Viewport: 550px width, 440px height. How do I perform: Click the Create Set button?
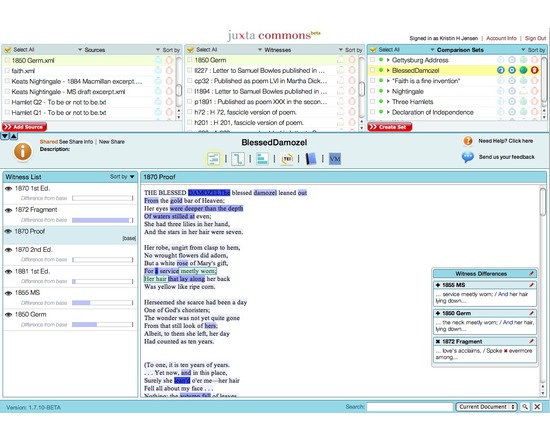pos(389,127)
